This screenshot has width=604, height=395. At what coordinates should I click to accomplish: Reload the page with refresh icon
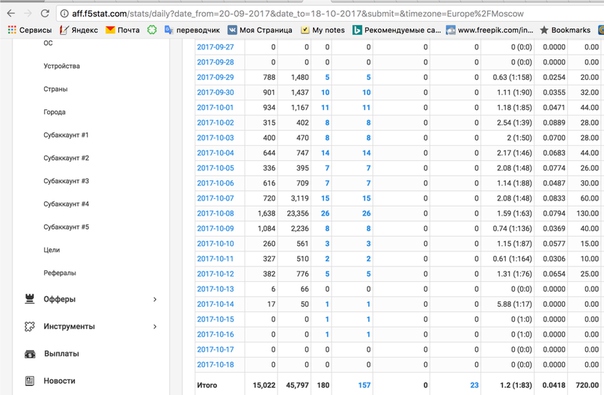pyautogui.click(x=45, y=13)
